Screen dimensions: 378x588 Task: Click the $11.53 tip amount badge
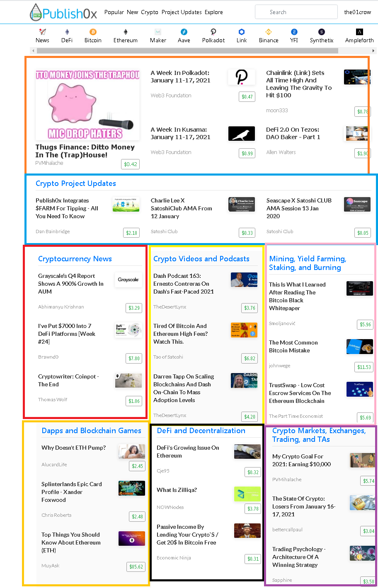pos(364,367)
